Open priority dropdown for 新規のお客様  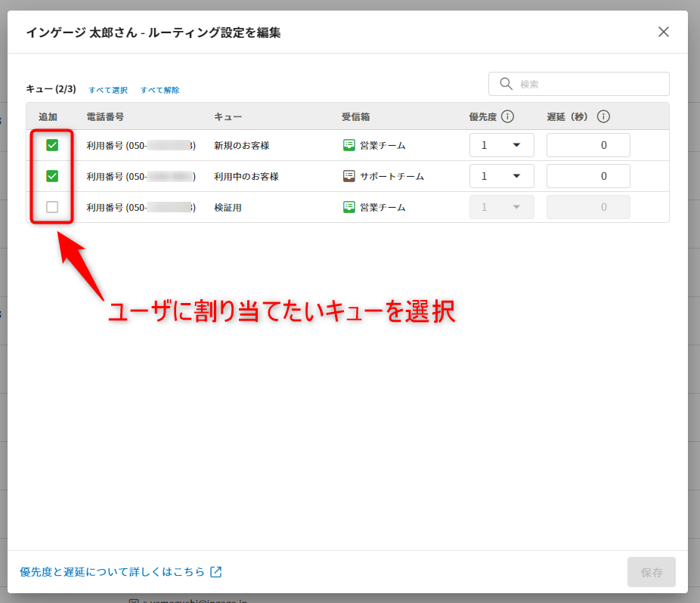click(x=502, y=145)
